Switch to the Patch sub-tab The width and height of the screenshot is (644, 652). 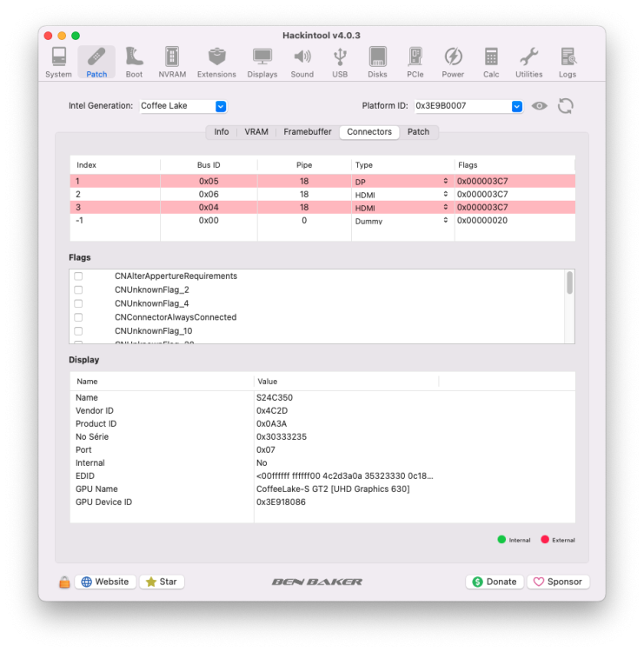pos(418,132)
